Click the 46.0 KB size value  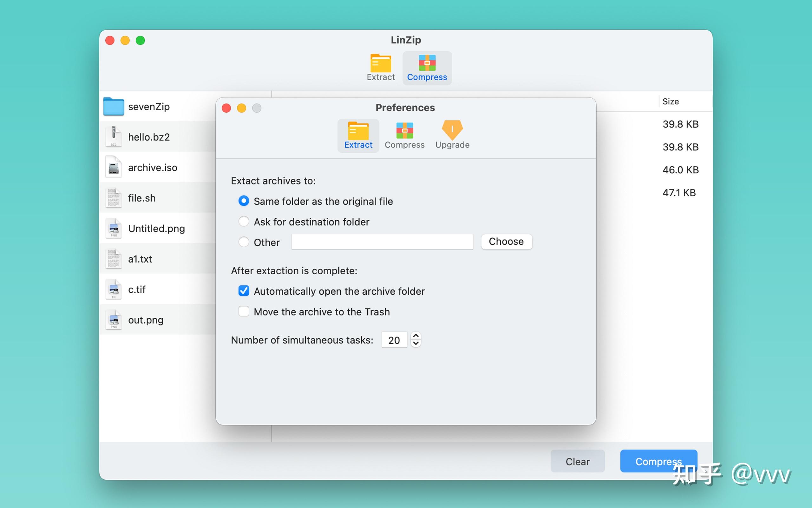pyautogui.click(x=680, y=170)
